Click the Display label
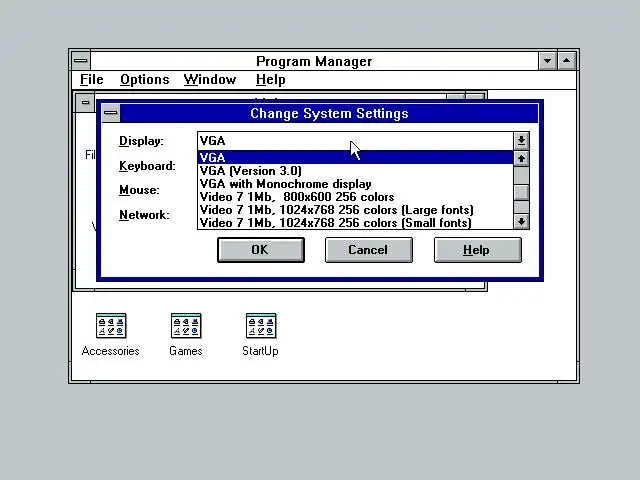640x480 pixels. pos(141,141)
